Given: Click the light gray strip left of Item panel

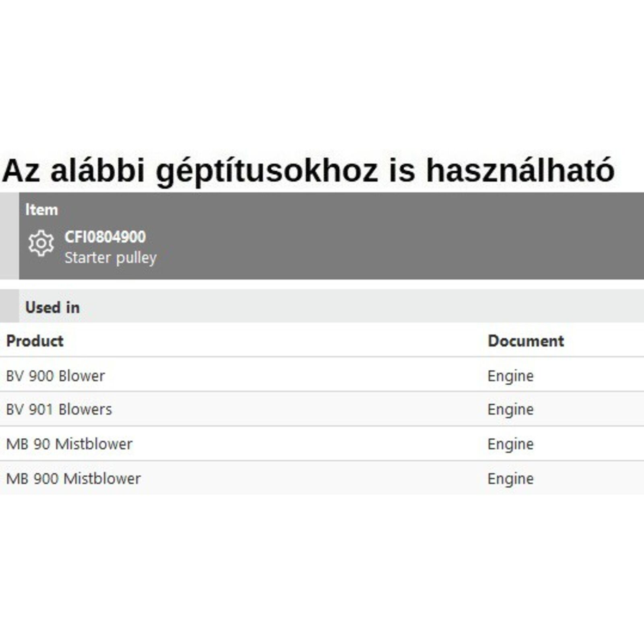Looking at the screenshot, I should click(9, 236).
